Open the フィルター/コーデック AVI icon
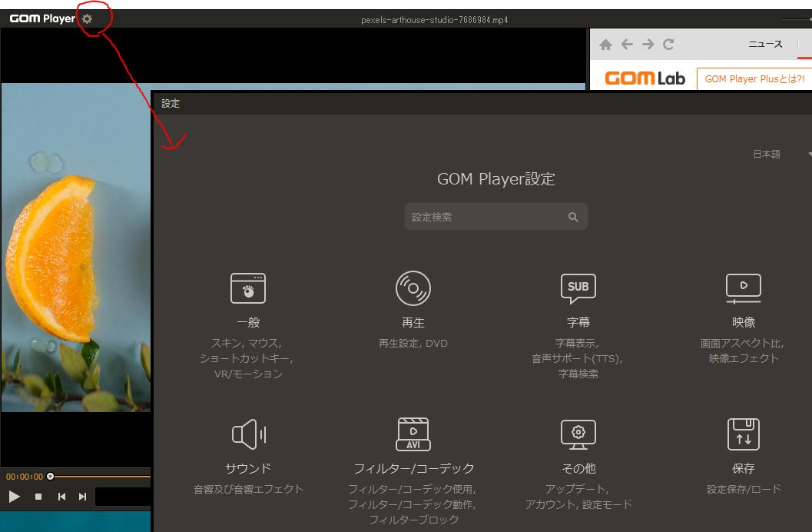The height and width of the screenshot is (532, 812). (413, 434)
